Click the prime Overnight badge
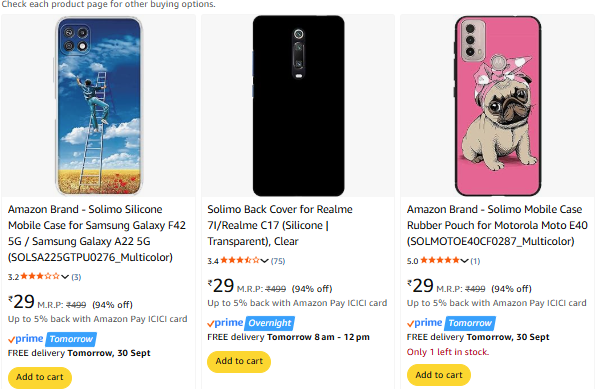 point(270,323)
